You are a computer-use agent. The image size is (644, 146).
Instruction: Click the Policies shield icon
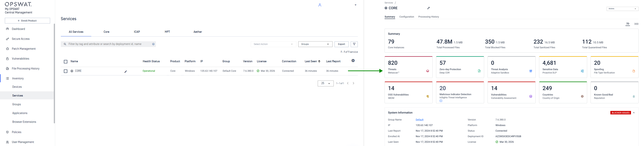click(7, 132)
